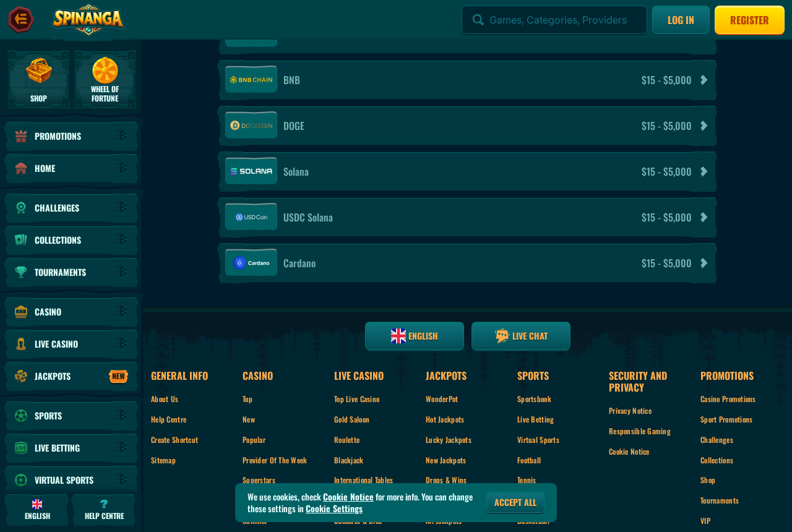
Task: Open Virtual Sports footer link
Action: coord(538,440)
